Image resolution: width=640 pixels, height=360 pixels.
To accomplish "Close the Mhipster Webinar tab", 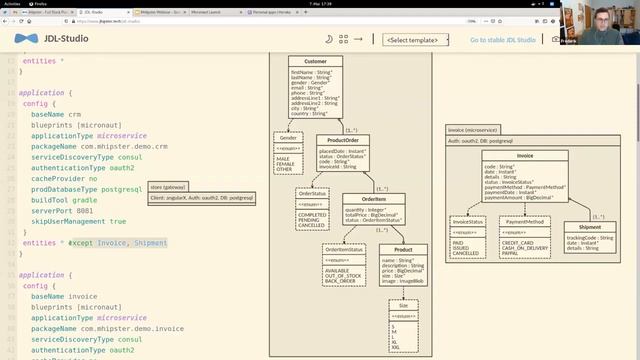I will [x=184, y=12].
